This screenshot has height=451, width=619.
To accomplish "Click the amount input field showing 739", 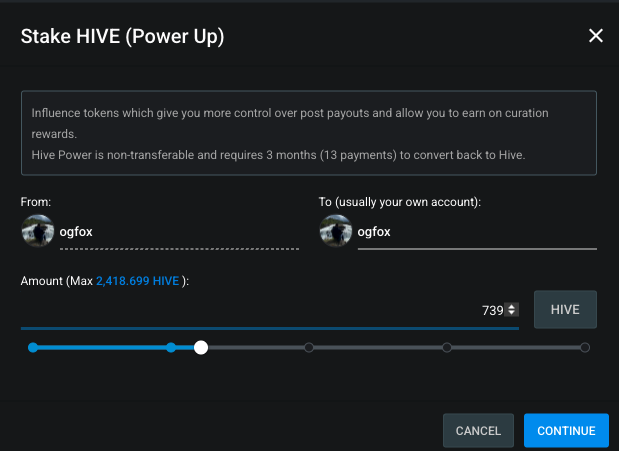I will point(270,310).
